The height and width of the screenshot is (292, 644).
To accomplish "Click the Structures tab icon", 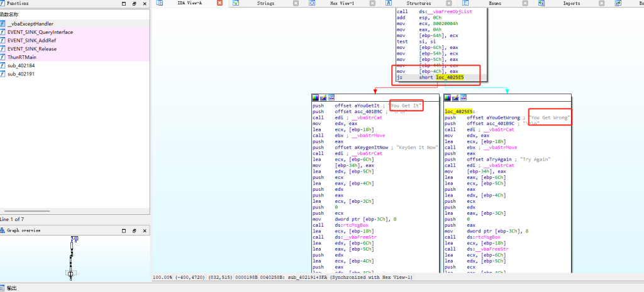I will (389, 3).
